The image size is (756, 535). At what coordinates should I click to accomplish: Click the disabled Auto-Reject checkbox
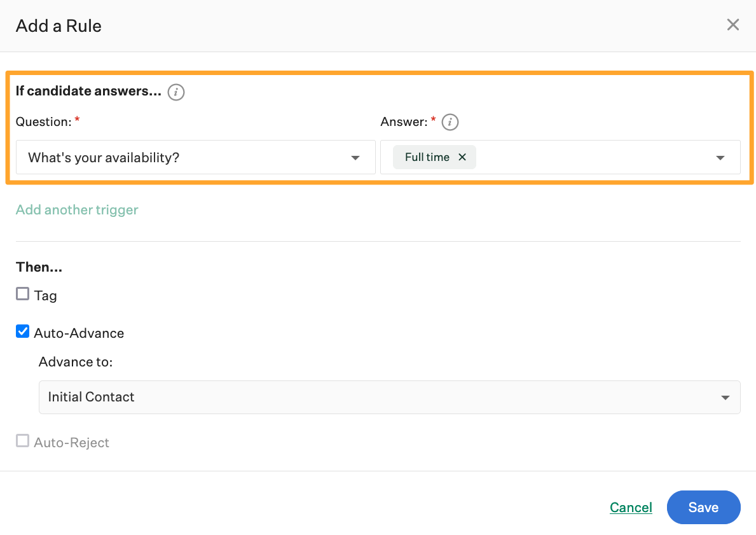[22, 440]
